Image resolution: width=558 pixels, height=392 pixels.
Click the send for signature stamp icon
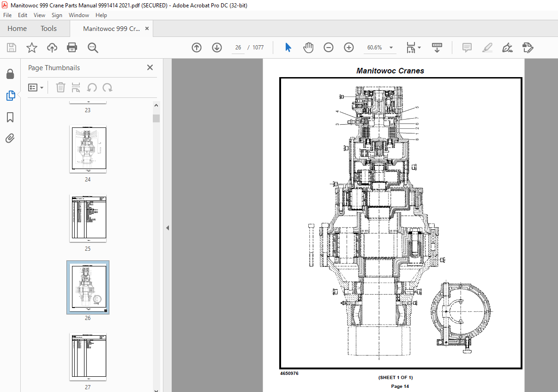(528, 48)
